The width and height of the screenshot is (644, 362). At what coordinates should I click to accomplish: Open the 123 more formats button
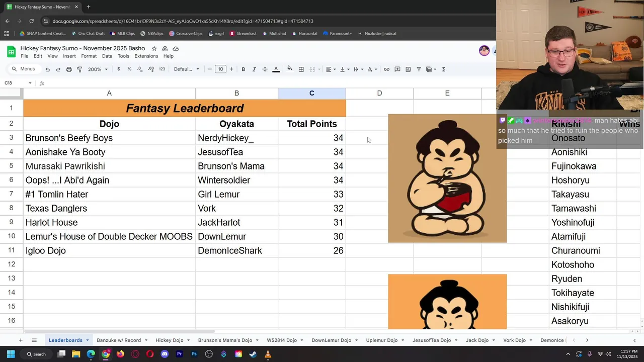click(x=162, y=69)
